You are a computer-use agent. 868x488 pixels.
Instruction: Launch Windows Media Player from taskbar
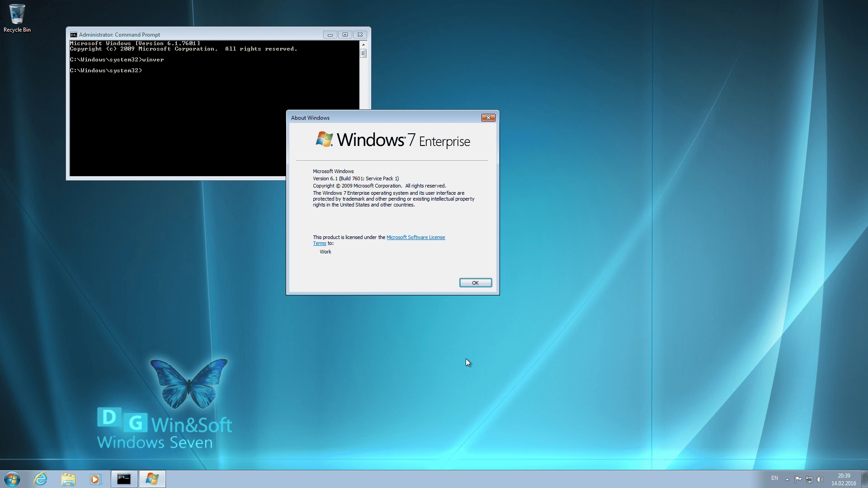[95, 479]
